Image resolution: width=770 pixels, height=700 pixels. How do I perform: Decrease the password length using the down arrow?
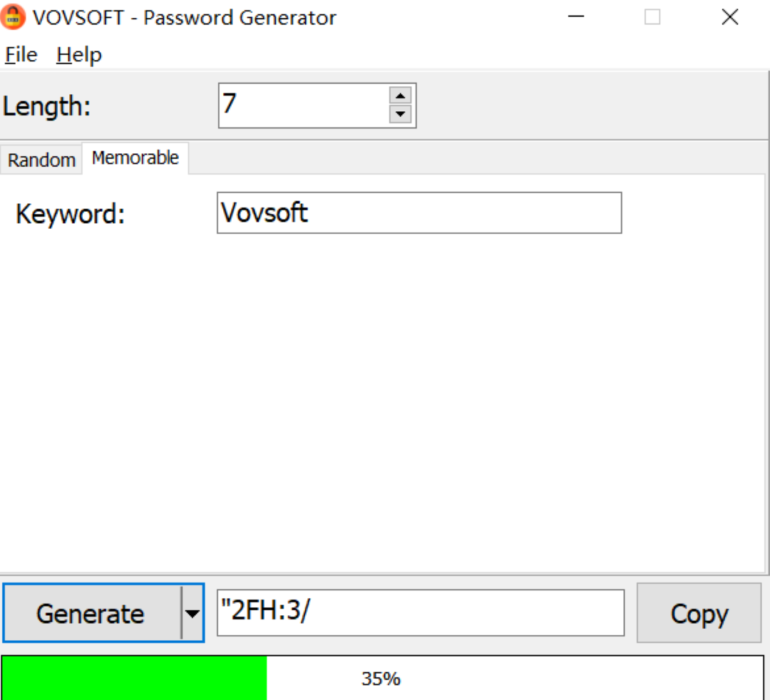point(400,115)
